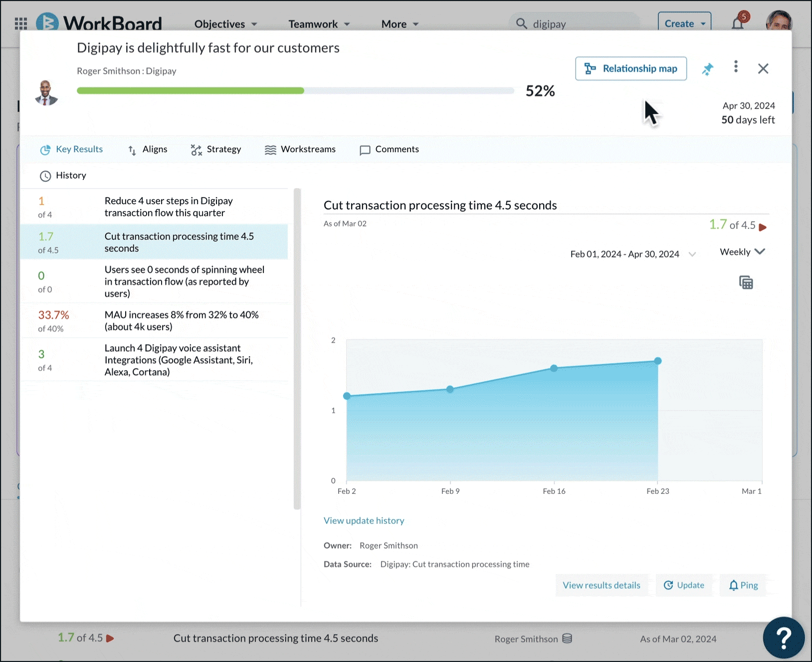Image resolution: width=812 pixels, height=662 pixels.
Task: Select Launch 4 Digipay voice assistant result
Action: 154,360
